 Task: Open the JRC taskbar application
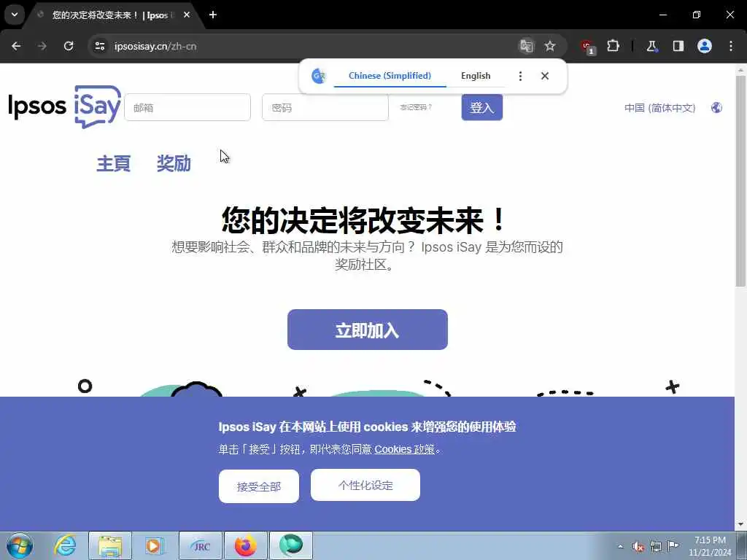(201, 545)
